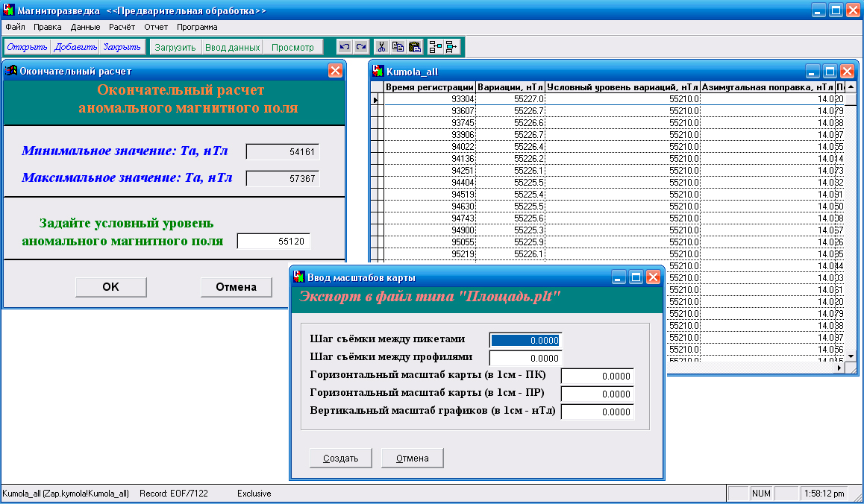
Task: Click the Создать button in export dialog
Action: click(x=340, y=458)
